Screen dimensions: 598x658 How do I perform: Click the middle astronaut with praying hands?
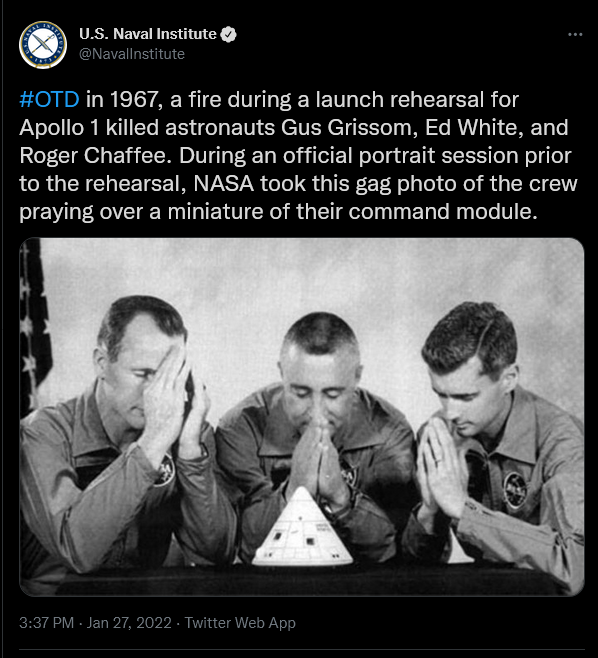point(317,432)
